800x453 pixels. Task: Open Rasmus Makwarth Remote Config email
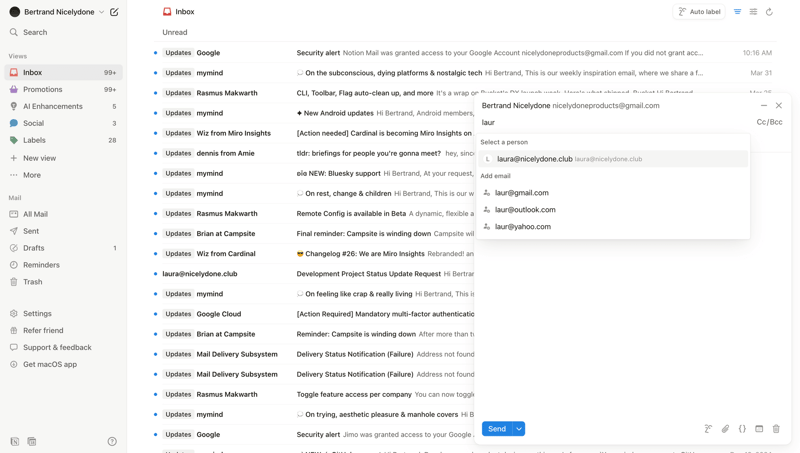click(313, 214)
